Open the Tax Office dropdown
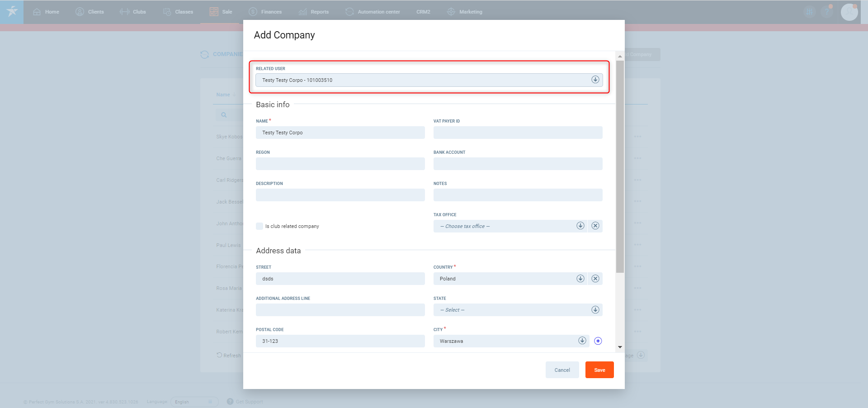 (580, 226)
